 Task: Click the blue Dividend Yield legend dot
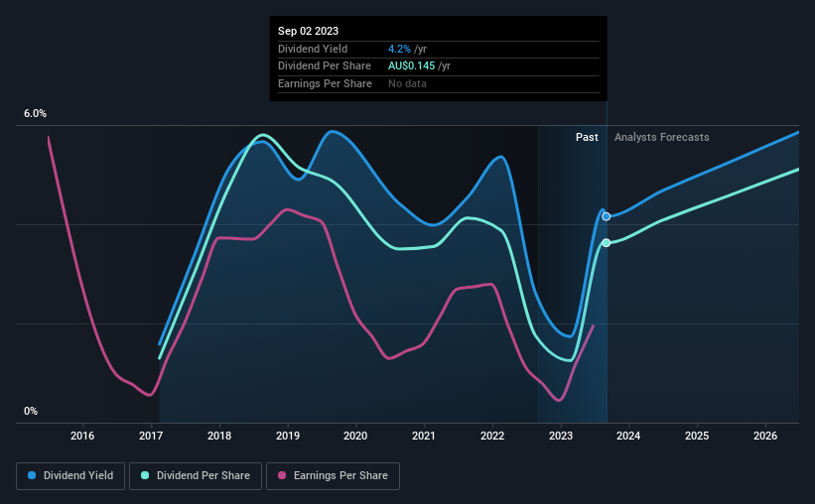[x=32, y=475]
